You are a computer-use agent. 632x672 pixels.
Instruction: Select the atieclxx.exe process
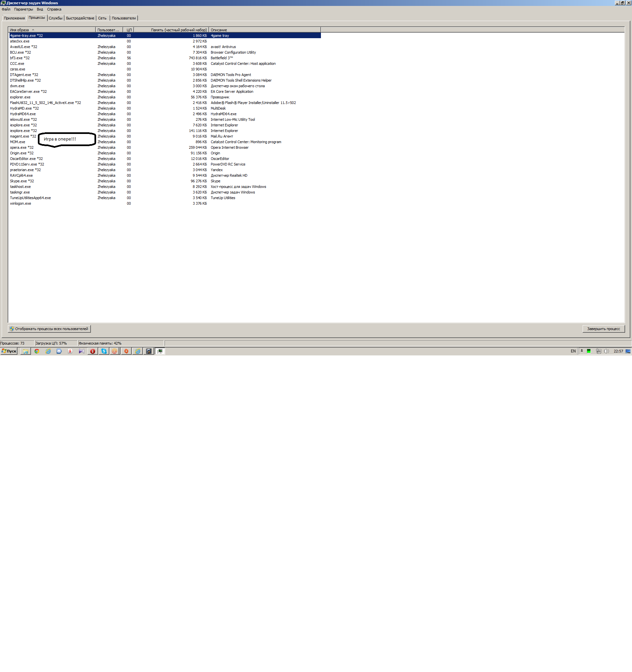(165, 41)
